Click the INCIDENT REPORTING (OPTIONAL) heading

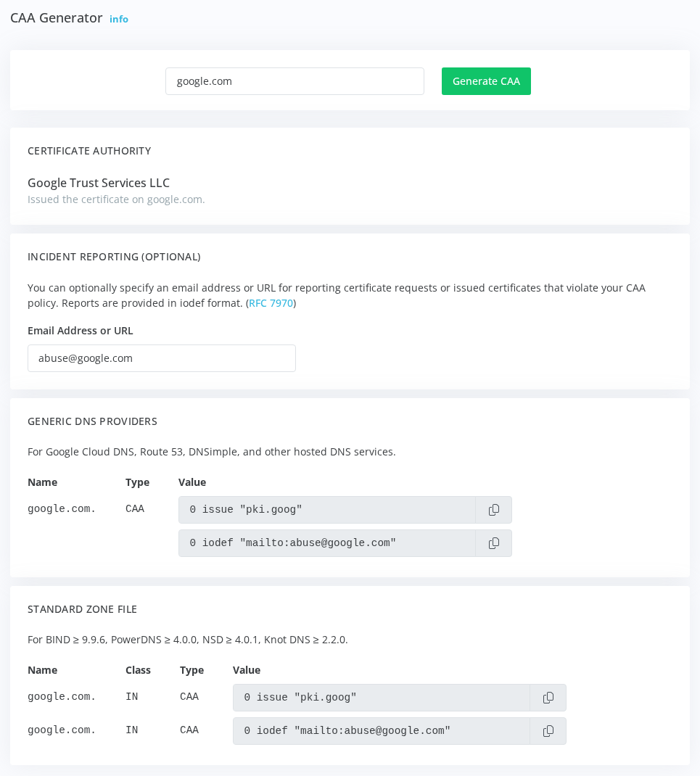115,257
